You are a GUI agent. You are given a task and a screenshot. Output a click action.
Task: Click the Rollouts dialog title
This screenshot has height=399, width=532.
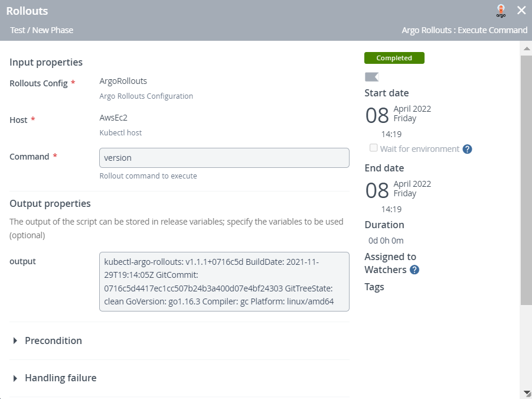point(27,11)
